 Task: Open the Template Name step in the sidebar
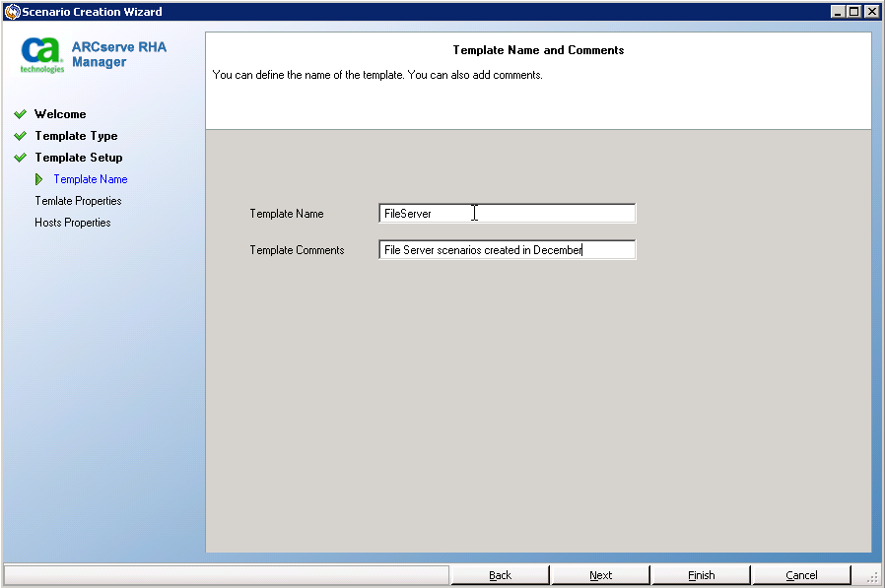(90, 179)
